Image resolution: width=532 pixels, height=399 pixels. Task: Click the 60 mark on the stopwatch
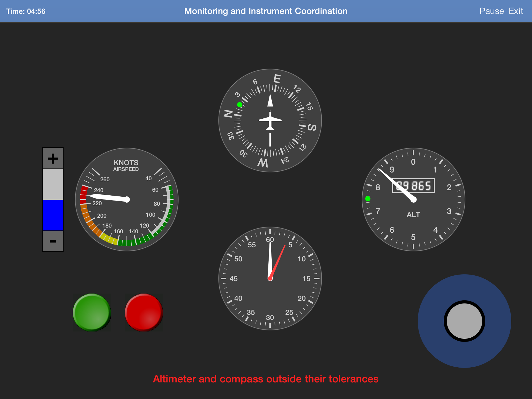point(270,239)
